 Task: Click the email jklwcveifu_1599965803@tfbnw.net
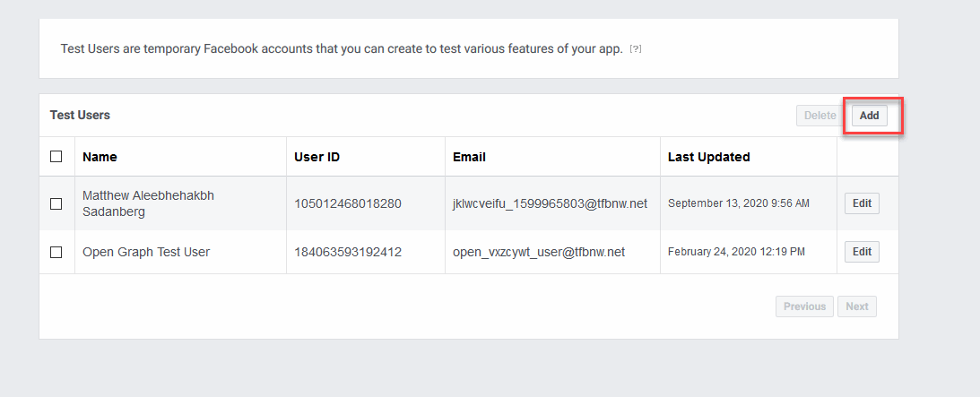550,203
